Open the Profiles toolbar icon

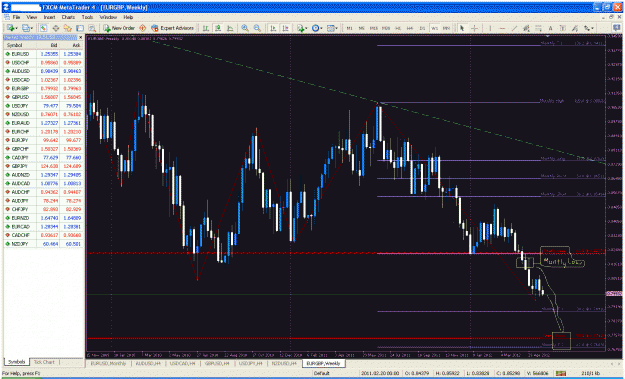pos(27,28)
